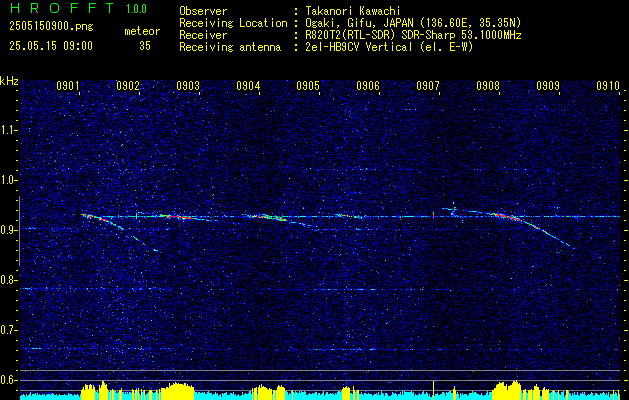The width and height of the screenshot is (629, 400).
Task: Click the meteor label
Action: pos(142,31)
